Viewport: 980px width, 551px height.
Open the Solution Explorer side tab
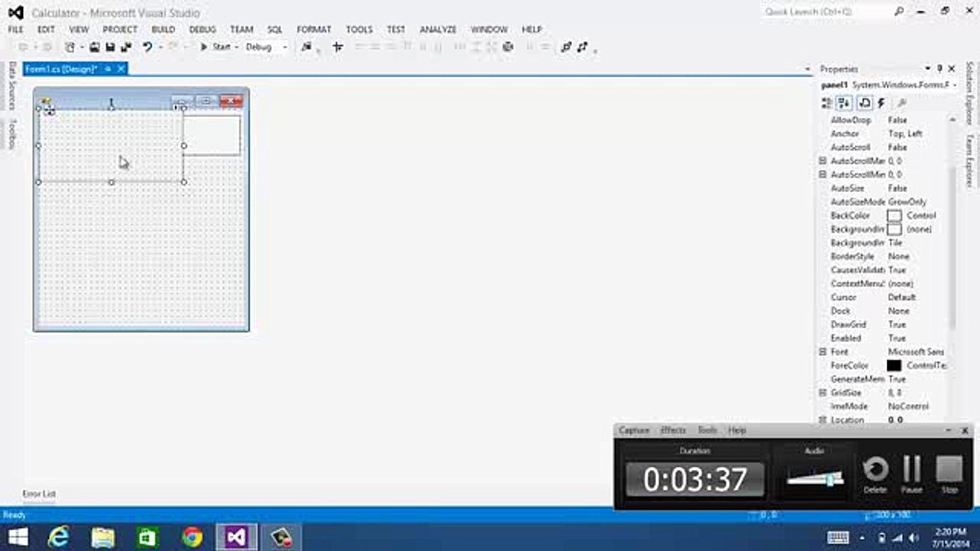(x=969, y=93)
